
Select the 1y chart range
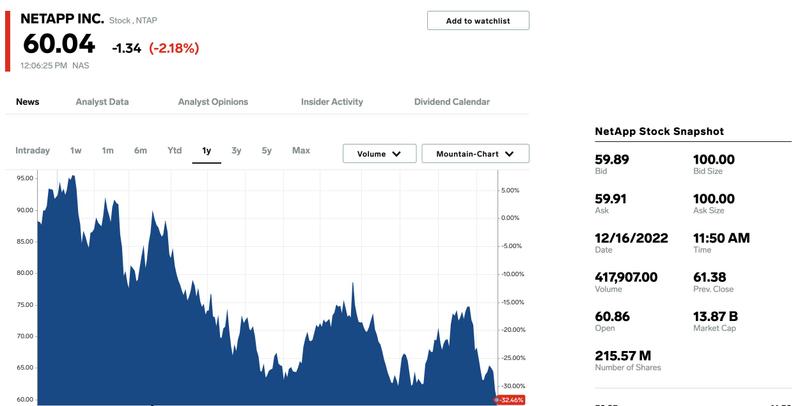click(207, 151)
